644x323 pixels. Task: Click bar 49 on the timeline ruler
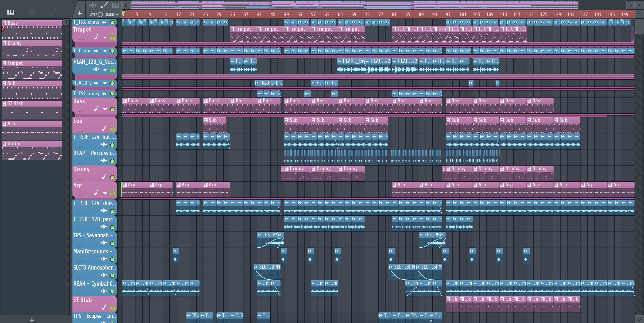click(x=286, y=14)
